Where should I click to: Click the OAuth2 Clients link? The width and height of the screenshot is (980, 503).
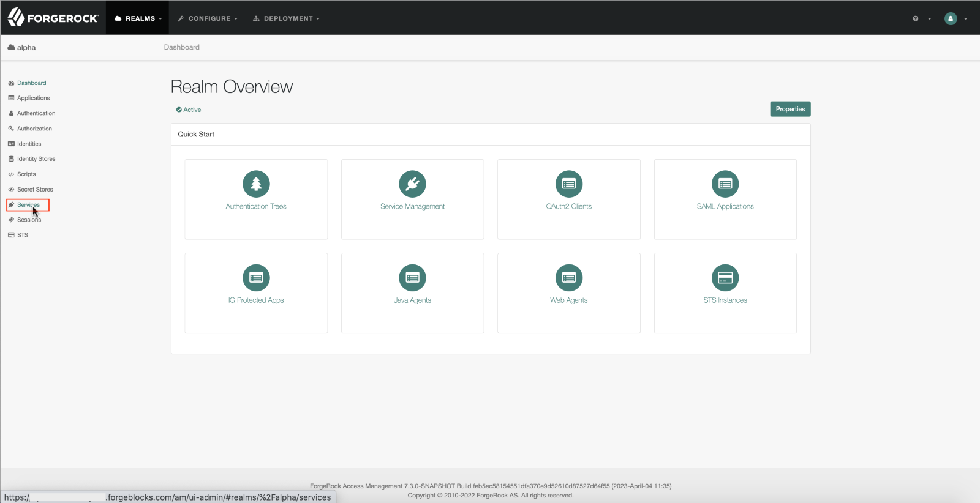(569, 206)
